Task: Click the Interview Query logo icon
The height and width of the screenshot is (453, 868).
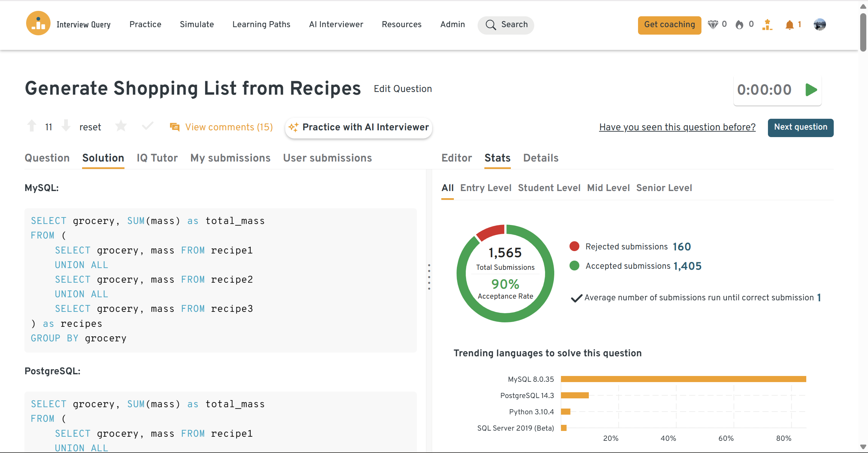Action: point(38,23)
